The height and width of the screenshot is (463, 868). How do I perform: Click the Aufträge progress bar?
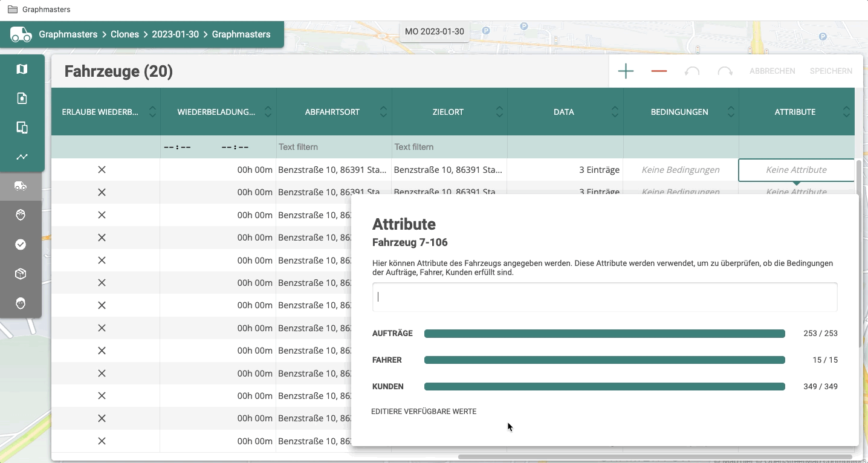[x=604, y=334]
